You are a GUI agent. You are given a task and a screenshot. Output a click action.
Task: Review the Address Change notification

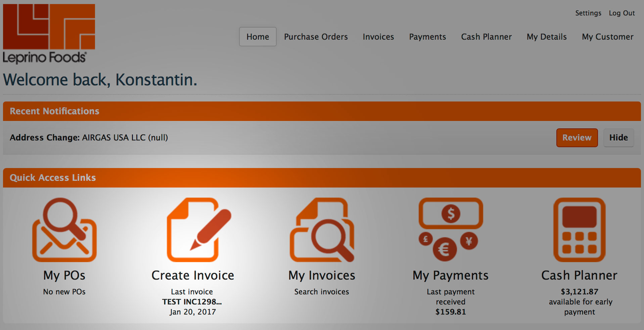coord(577,138)
